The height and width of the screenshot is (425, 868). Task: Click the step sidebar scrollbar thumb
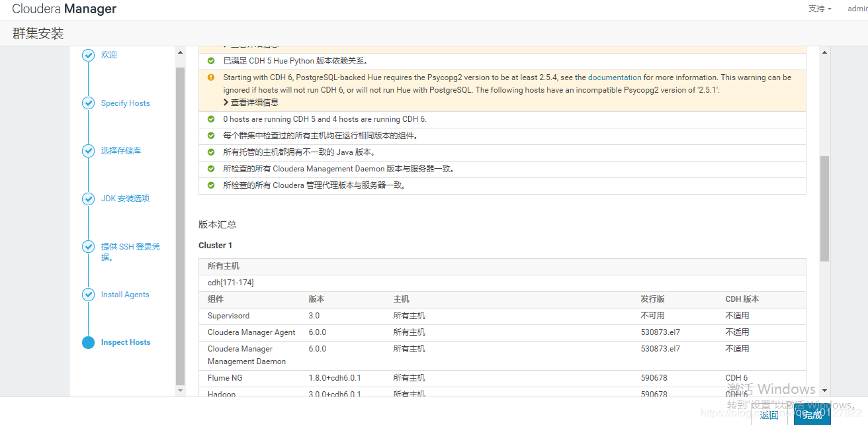[x=180, y=225]
